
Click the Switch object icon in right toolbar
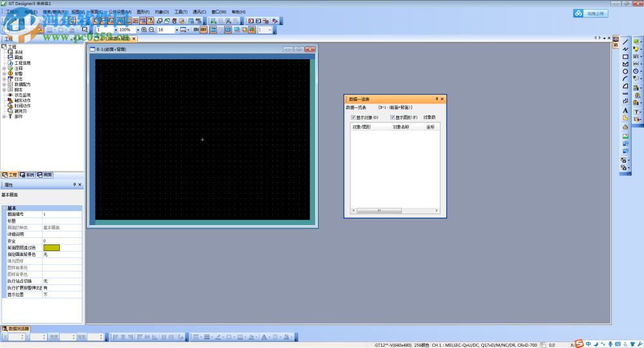point(636,41)
